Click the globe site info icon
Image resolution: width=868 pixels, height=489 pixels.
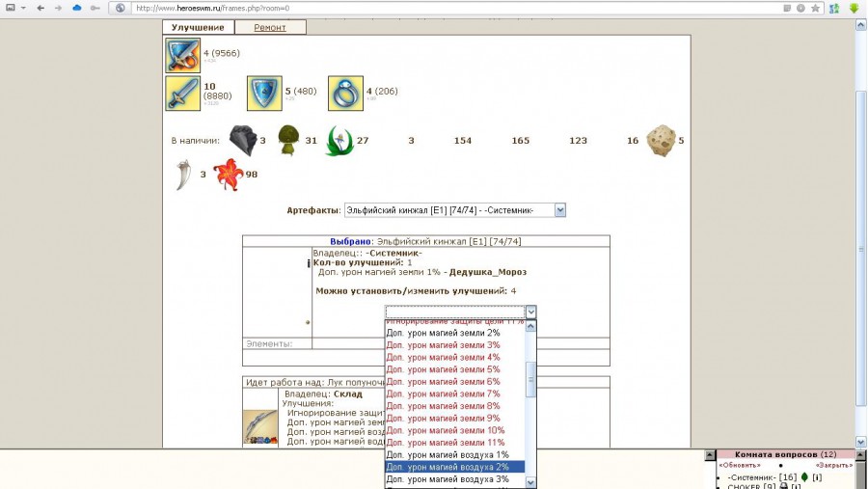coord(121,9)
